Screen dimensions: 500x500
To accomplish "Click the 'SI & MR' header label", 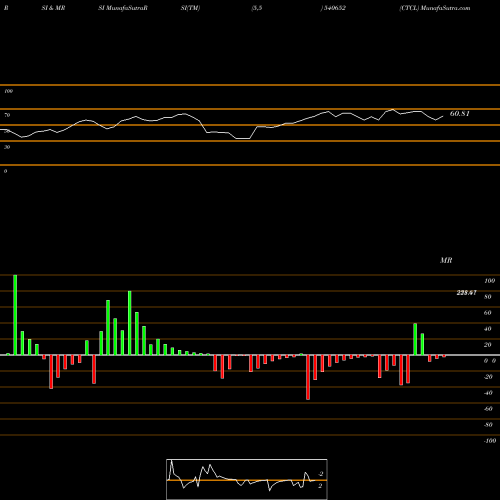I will [53, 8].
